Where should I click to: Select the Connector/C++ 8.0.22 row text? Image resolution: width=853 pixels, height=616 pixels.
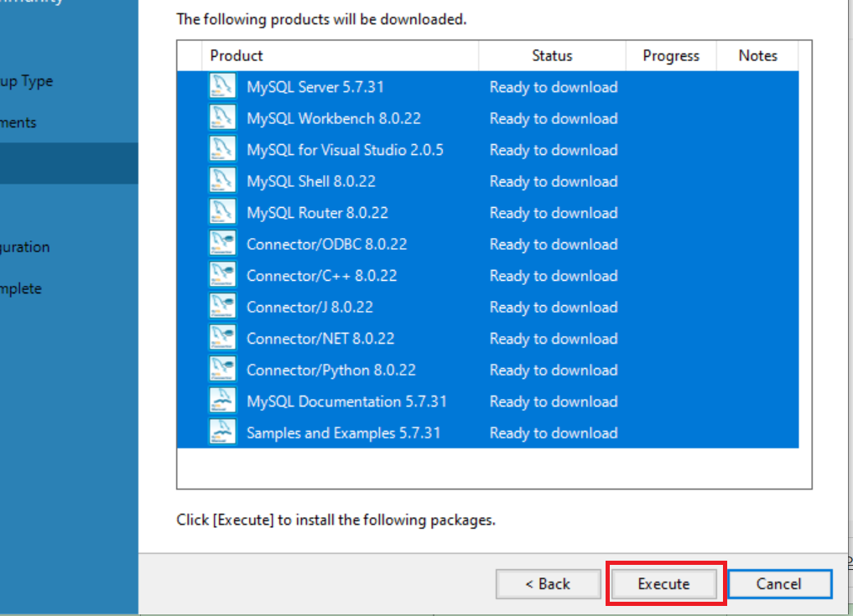(321, 276)
